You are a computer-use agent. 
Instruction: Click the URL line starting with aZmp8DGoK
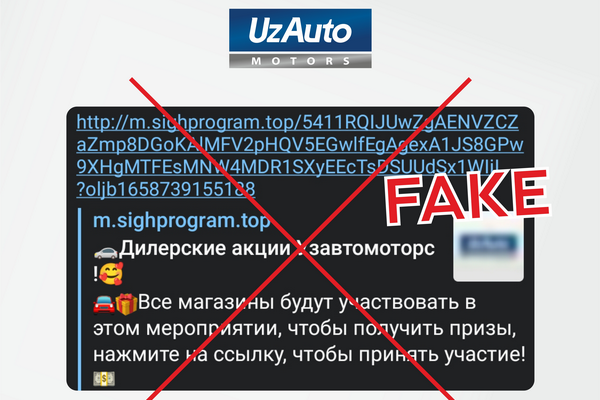[x=300, y=145]
